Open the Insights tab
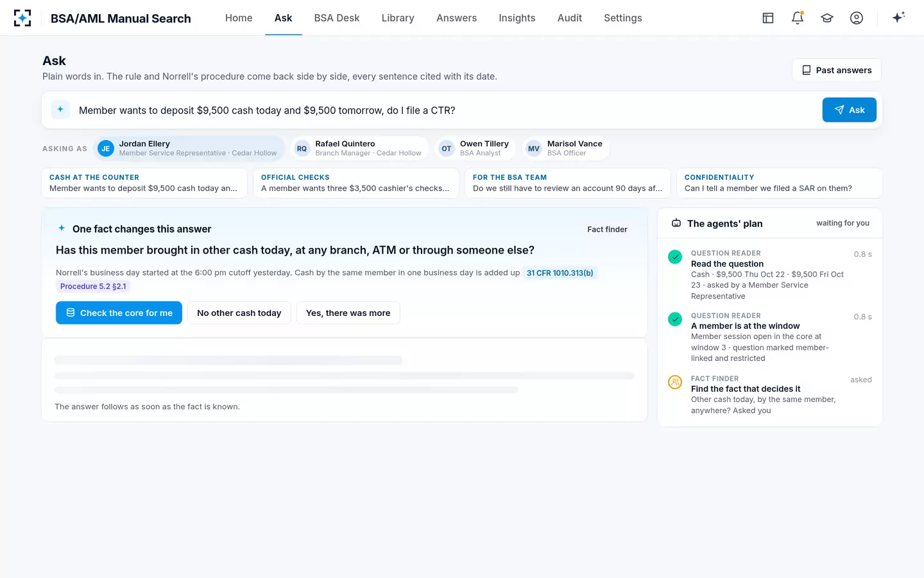The image size is (924, 578). pyautogui.click(x=517, y=18)
